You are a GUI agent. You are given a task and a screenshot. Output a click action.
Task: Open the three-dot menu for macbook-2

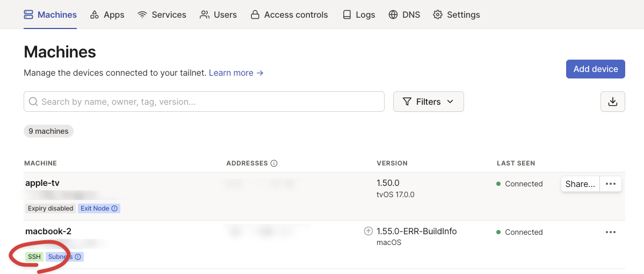(x=610, y=232)
